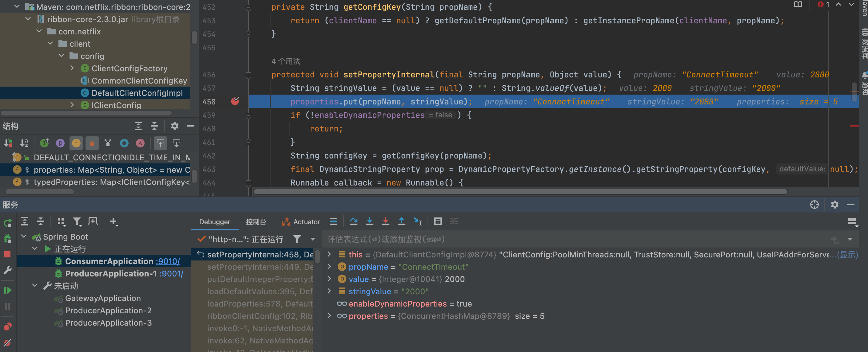Switch to the 控制台 console tab
This screenshot has height=352, width=868.
(256, 222)
